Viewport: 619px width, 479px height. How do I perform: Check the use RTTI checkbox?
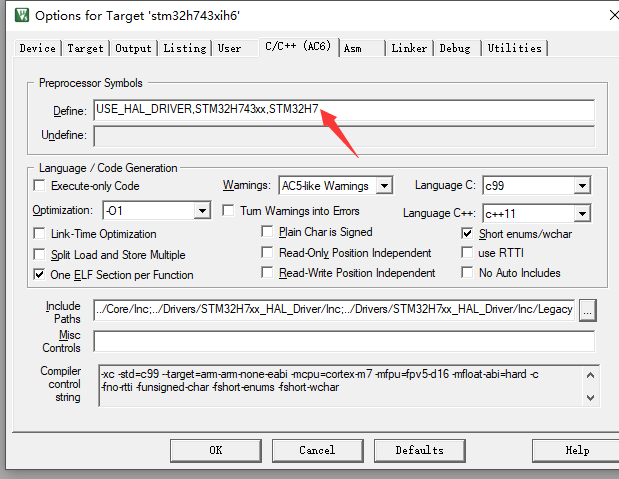click(x=468, y=253)
